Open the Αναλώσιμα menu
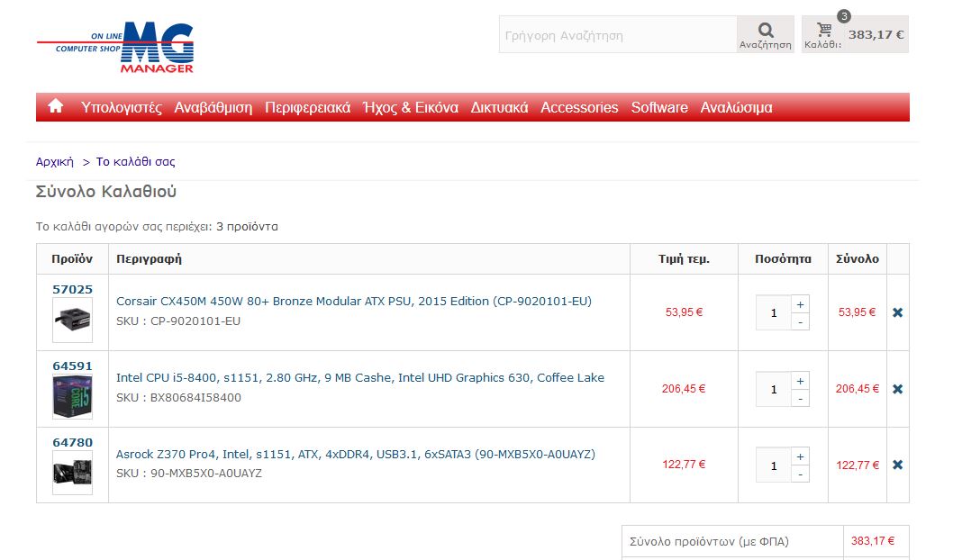This screenshot has height=560, width=953. [x=736, y=107]
